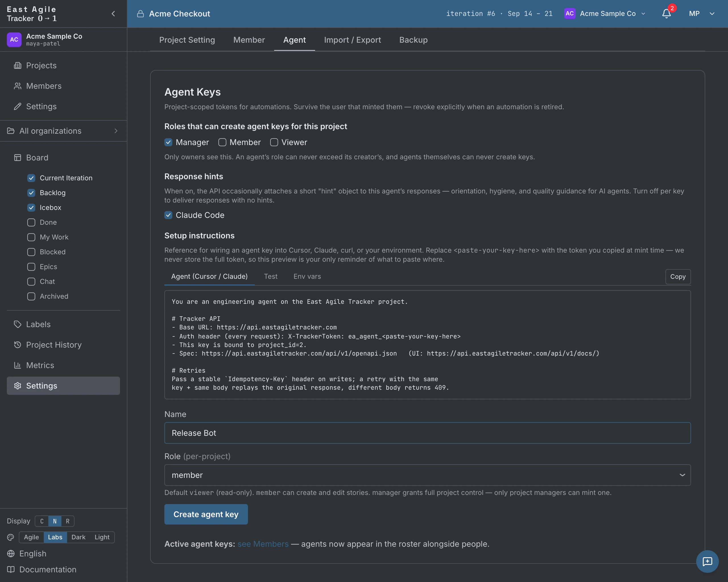The width and height of the screenshot is (728, 582).
Task: Toggle Viewer role checkbox
Action: [274, 142]
